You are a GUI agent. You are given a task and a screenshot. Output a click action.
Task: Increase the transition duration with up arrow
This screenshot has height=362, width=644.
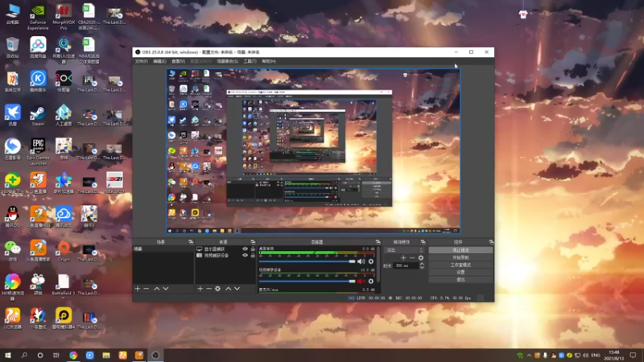point(422,264)
